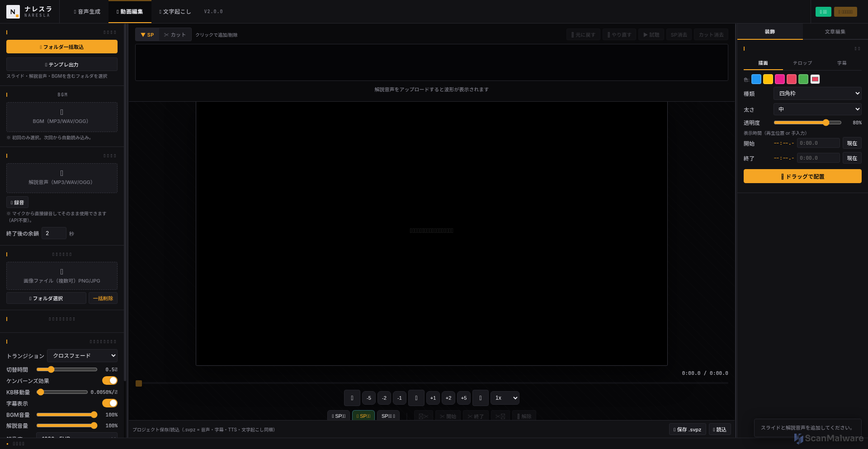This screenshot has width=868, height=449.
Task: Open the 1x playback speed dropdown
Action: click(x=505, y=398)
